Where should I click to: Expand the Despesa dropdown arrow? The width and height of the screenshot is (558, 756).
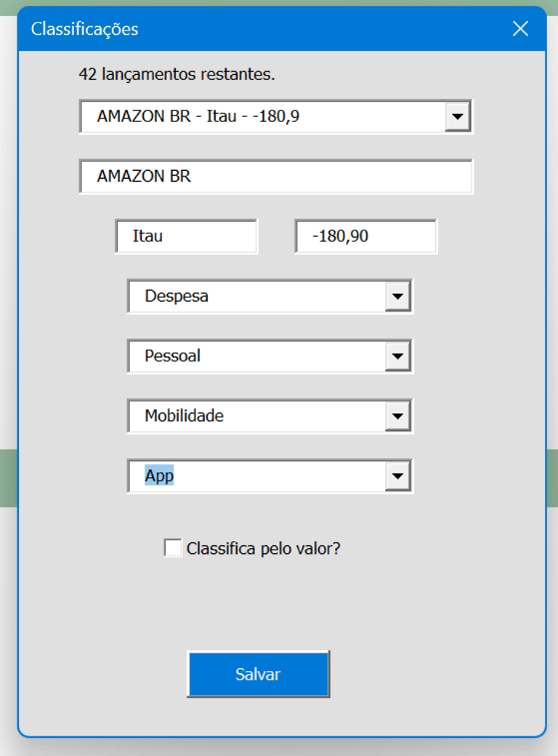tap(397, 297)
